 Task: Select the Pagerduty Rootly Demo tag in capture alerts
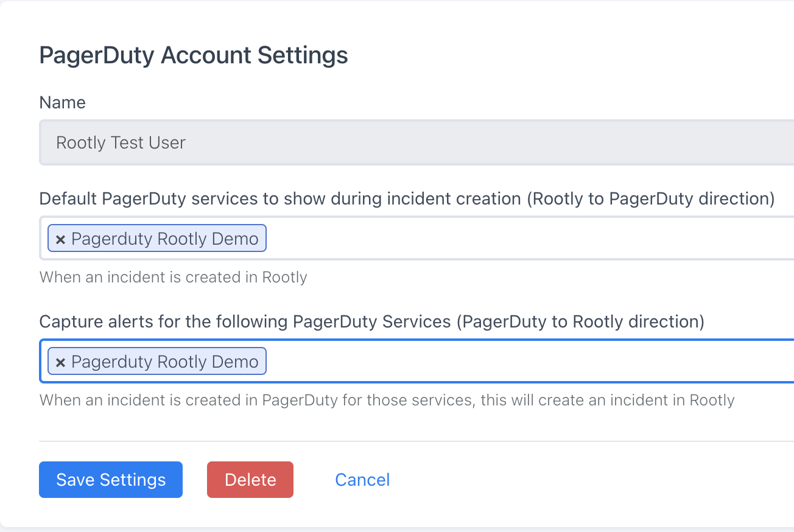(164, 362)
